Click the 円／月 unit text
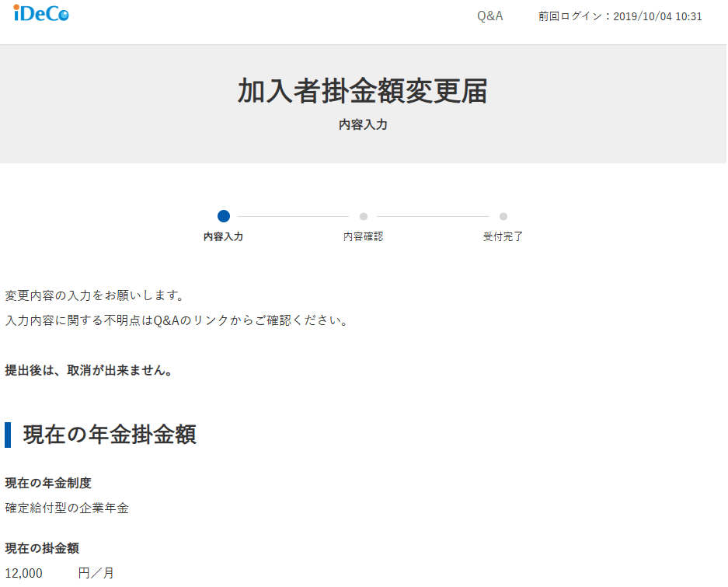Screen dimensions: 728x587 point(96,573)
